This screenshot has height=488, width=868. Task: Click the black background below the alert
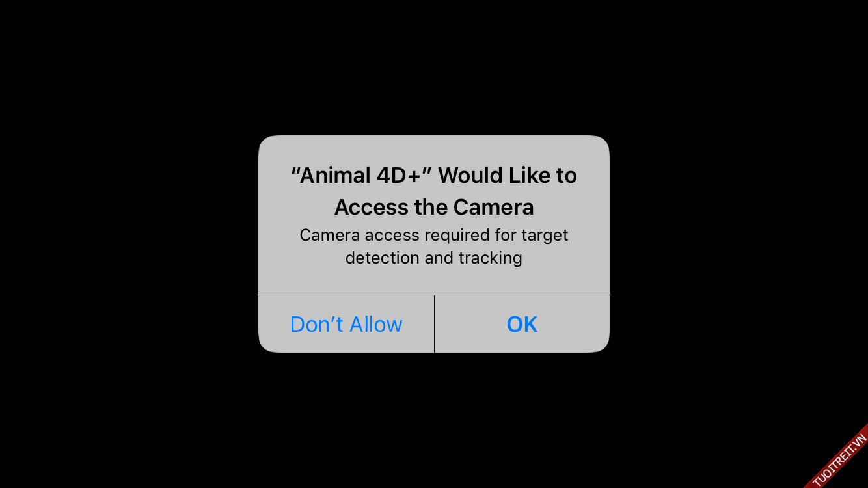click(x=434, y=420)
